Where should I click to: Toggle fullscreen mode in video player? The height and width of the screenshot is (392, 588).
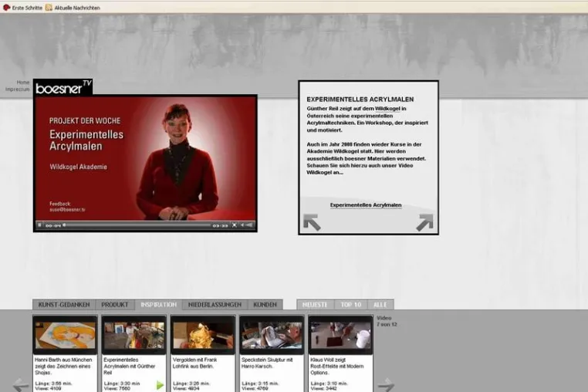click(235, 225)
